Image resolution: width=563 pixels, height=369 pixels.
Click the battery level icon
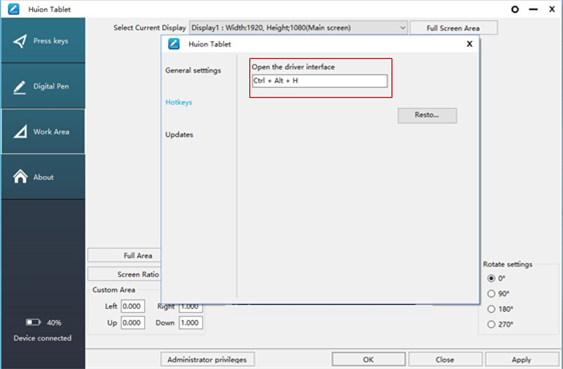click(33, 322)
